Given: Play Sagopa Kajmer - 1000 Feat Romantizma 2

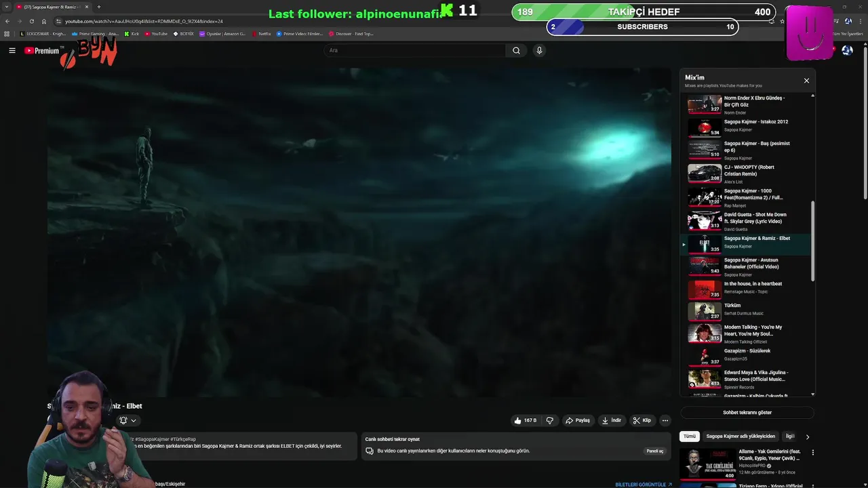Looking at the screenshot, I should coord(745,197).
